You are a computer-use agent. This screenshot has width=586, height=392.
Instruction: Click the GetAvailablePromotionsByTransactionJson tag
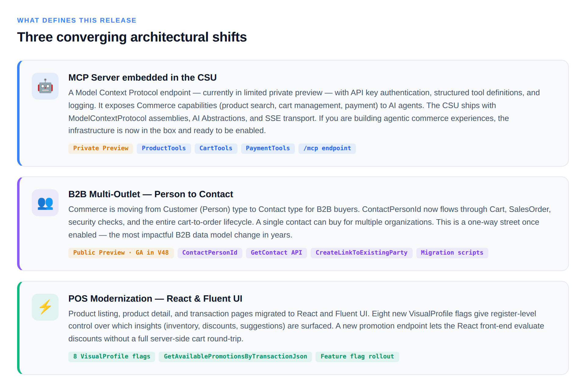point(235,357)
